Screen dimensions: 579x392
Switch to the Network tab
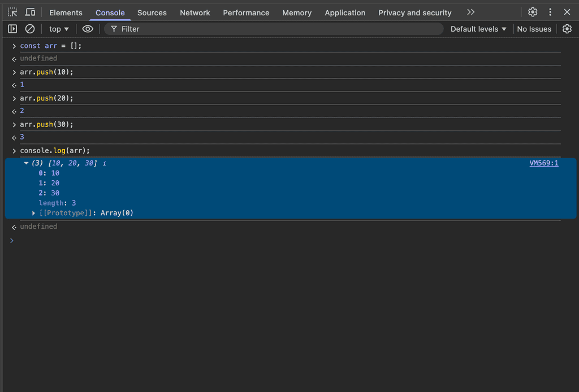195,12
